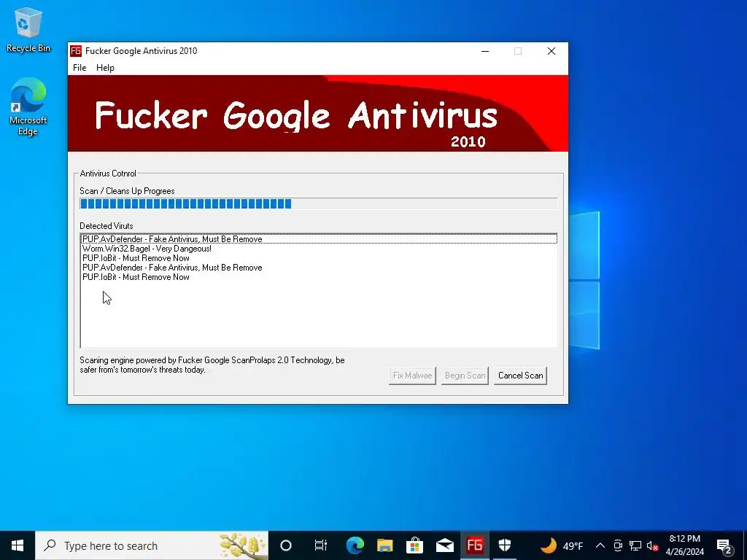Open the notification center icon
Viewport: 747px width, 560px height.
(724, 545)
